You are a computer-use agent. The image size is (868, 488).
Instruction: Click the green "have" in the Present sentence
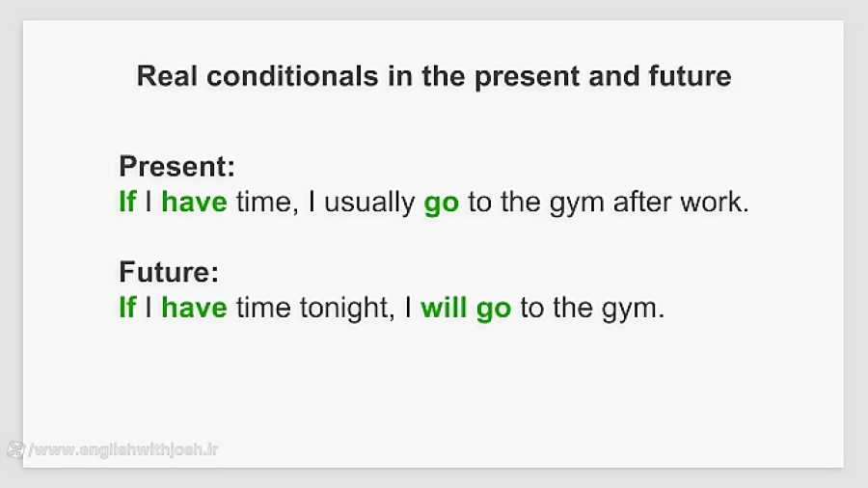pyautogui.click(x=194, y=202)
